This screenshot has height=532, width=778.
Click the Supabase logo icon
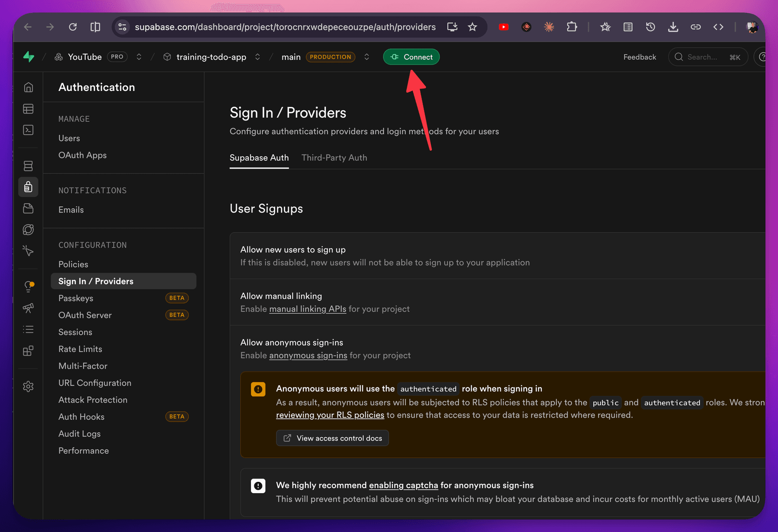pyautogui.click(x=29, y=57)
